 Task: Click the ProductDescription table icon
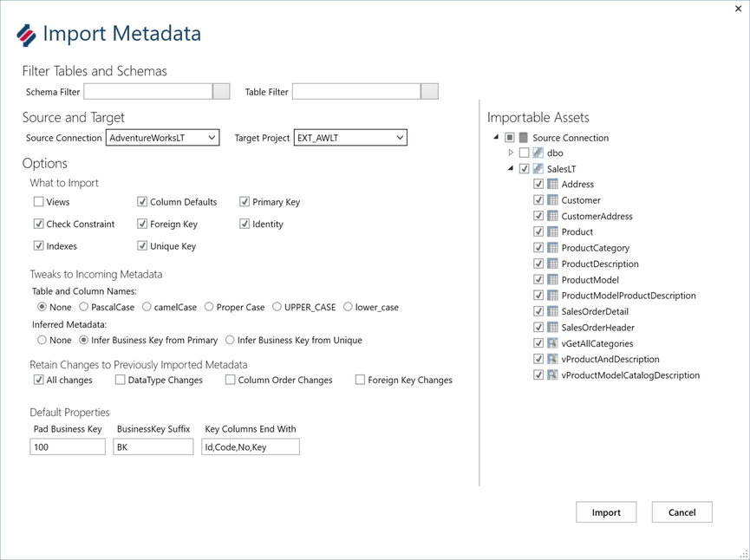(x=552, y=264)
